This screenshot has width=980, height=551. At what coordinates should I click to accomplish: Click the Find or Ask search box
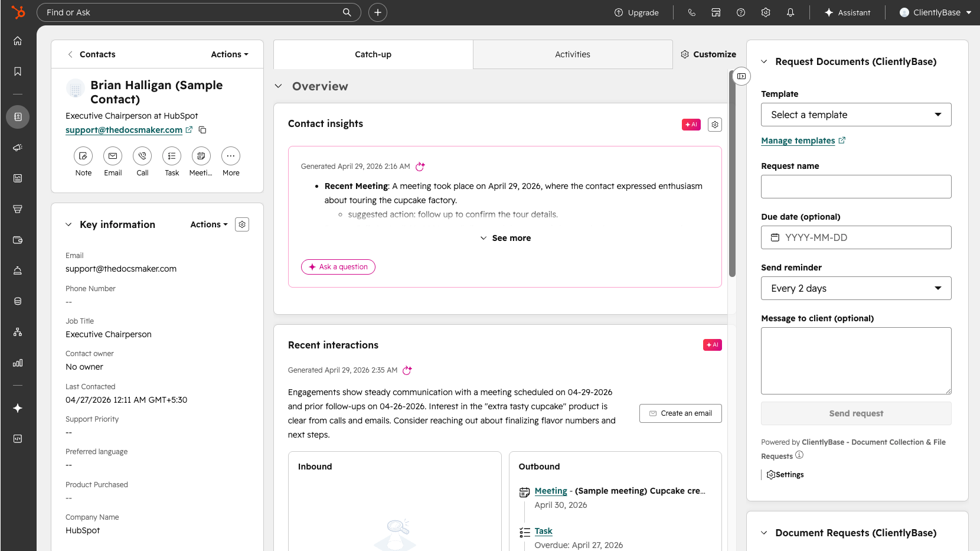[199, 12]
